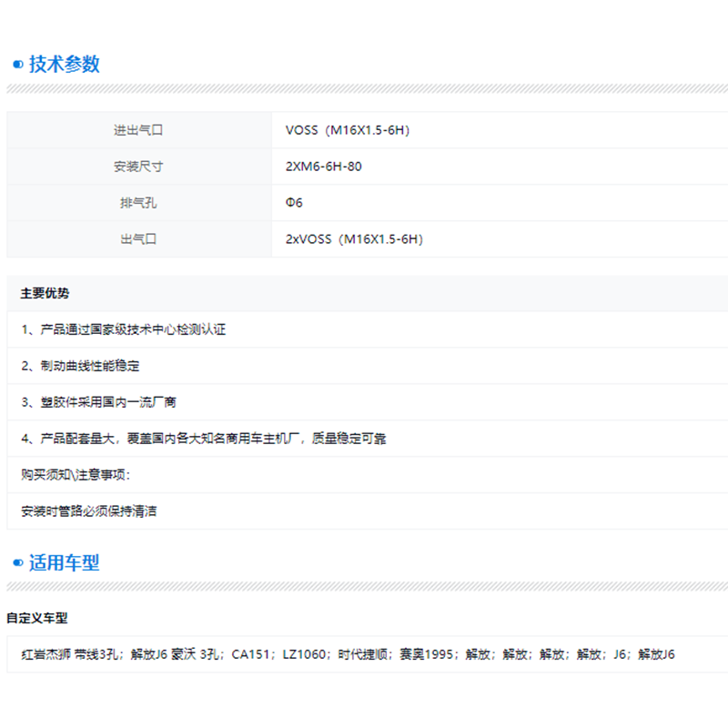Click the 主要优势 header row

(x=45, y=293)
